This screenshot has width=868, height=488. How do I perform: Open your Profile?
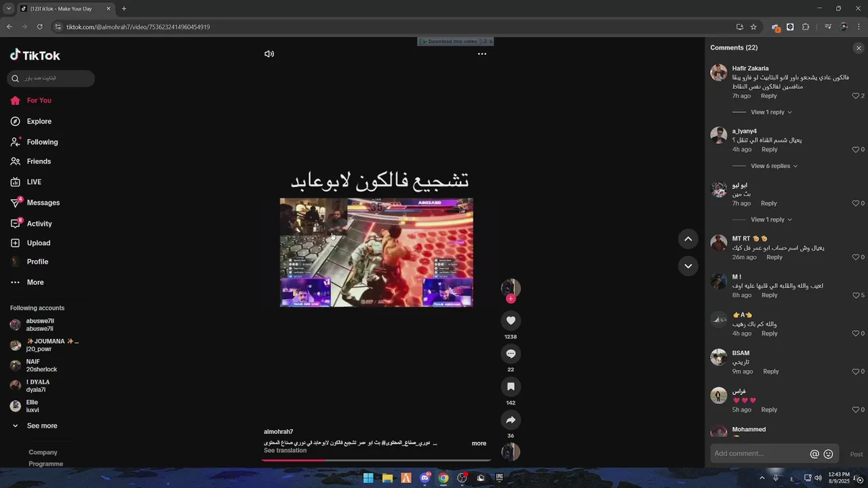(29, 262)
